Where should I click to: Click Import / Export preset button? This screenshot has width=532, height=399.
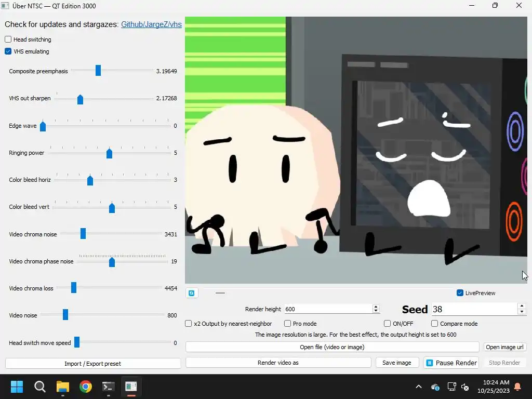click(93, 363)
